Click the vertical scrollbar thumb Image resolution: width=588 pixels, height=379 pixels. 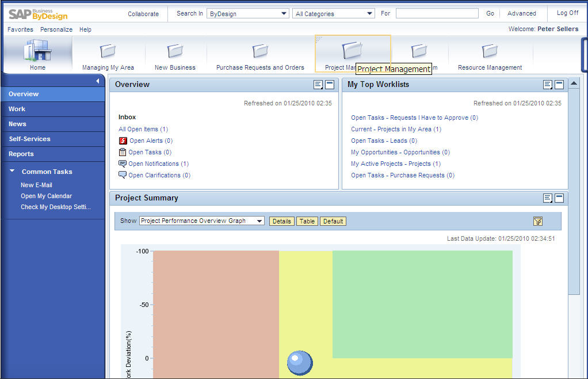coord(574,191)
